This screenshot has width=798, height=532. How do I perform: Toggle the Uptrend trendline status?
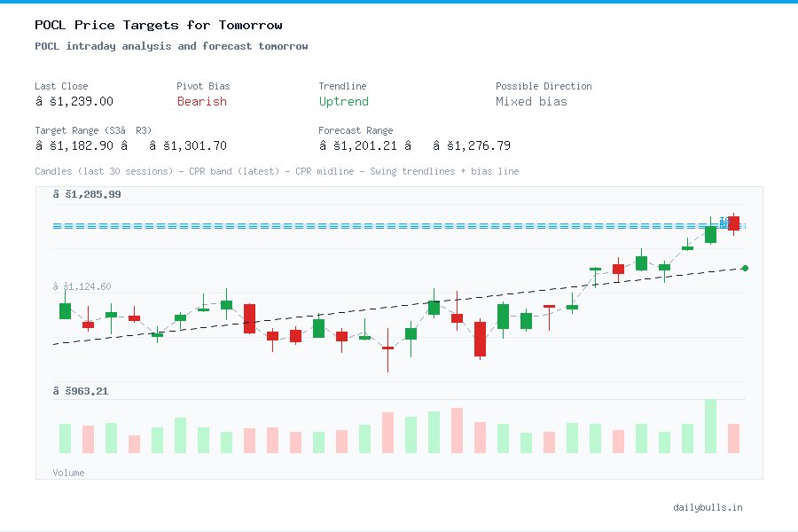tap(344, 102)
